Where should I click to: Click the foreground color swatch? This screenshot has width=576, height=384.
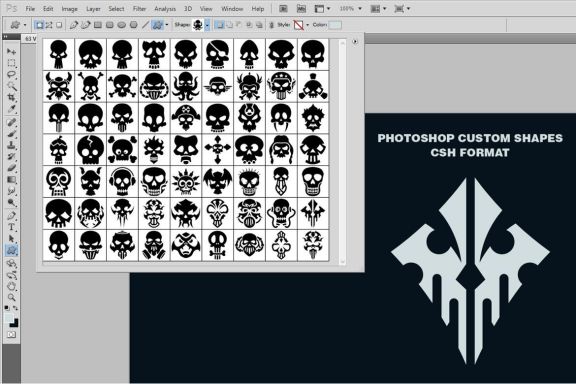pyautogui.click(x=8, y=318)
